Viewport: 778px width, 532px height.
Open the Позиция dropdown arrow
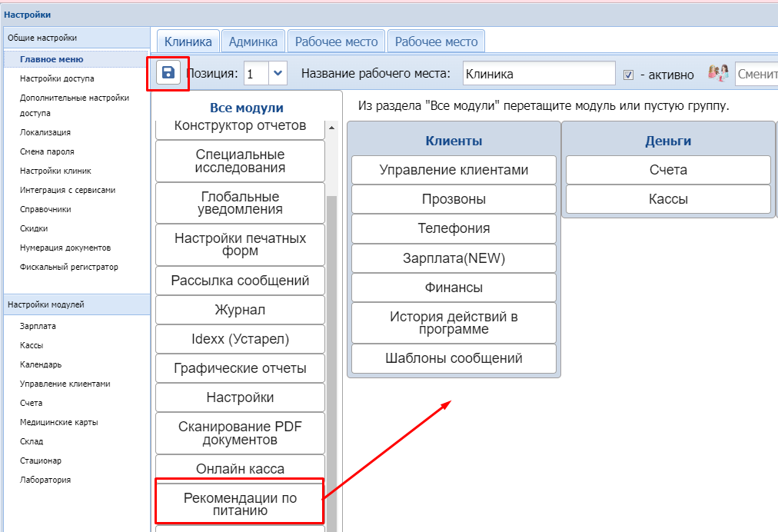(278, 74)
